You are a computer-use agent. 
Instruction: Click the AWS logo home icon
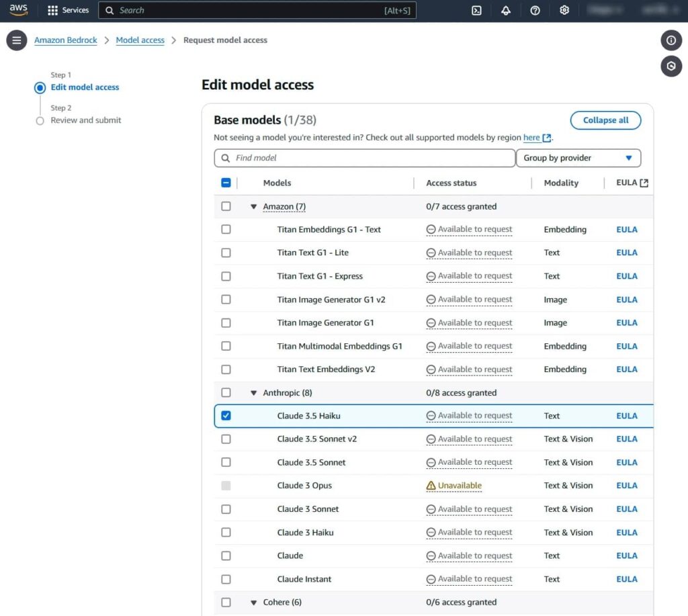(x=19, y=10)
